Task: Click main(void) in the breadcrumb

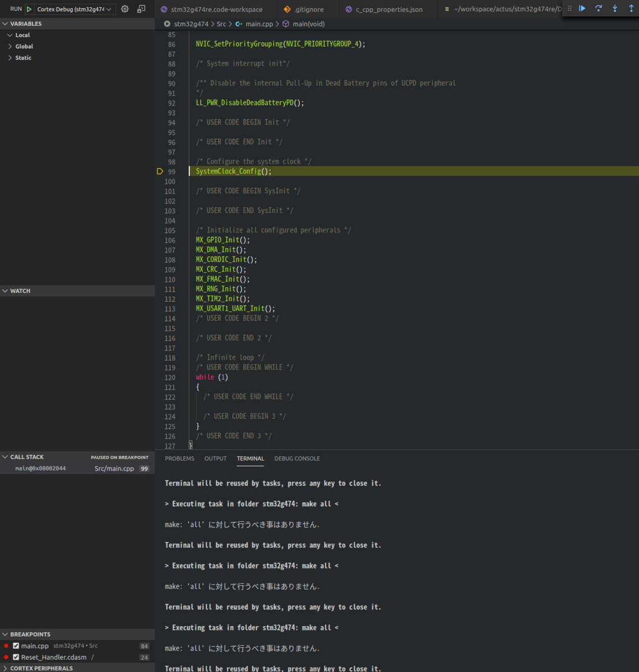Action: click(x=309, y=24)
